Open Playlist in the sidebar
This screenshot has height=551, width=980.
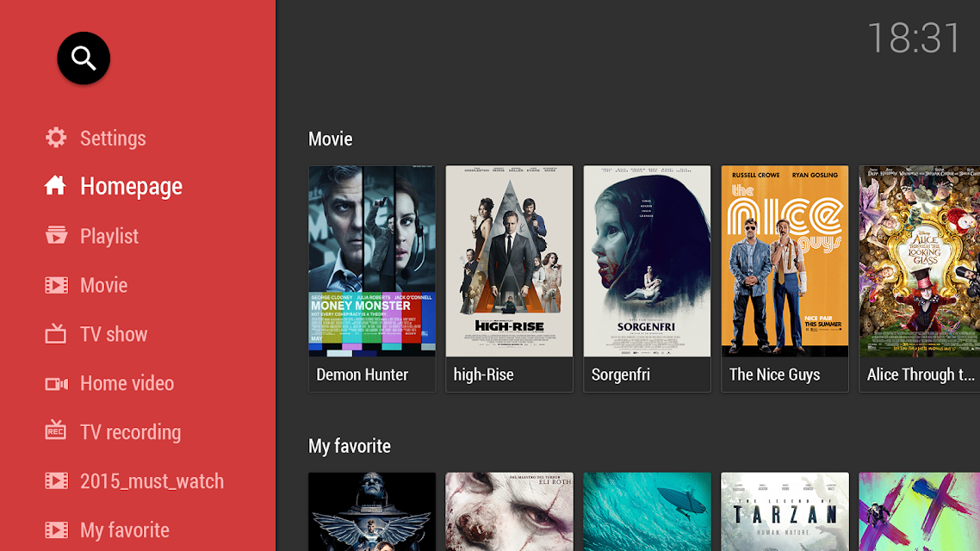point(109,236)
